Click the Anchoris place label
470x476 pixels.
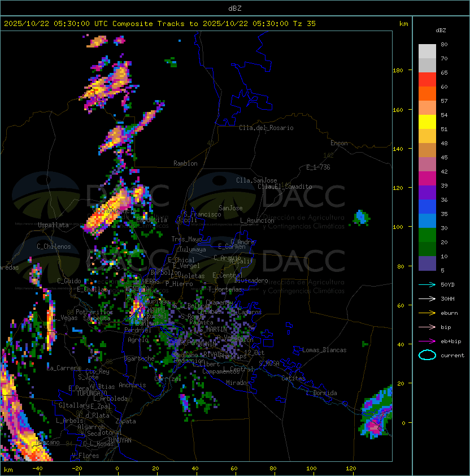pyautogui.click(x=132, y=385)
